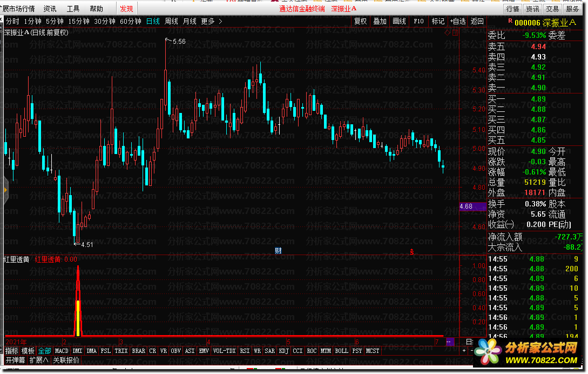Click the 交易 trade button
The image size is (588, 374).
coord(552,9)
